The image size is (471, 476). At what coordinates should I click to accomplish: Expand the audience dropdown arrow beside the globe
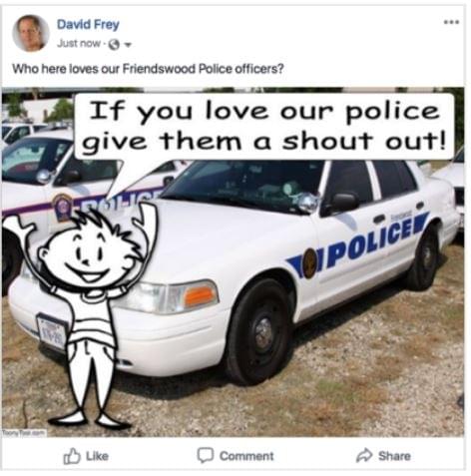pyautogui.click(x=128, y=45)
